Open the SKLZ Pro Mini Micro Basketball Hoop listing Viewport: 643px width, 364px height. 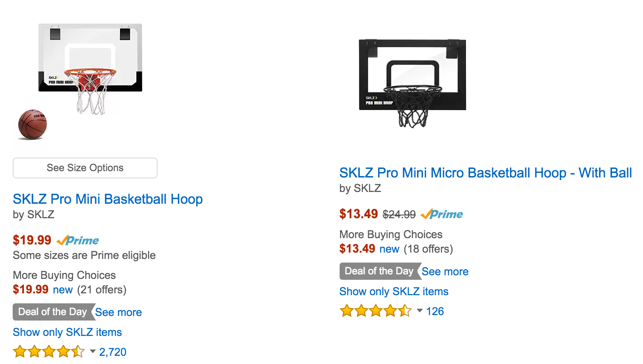click(485, 173)
